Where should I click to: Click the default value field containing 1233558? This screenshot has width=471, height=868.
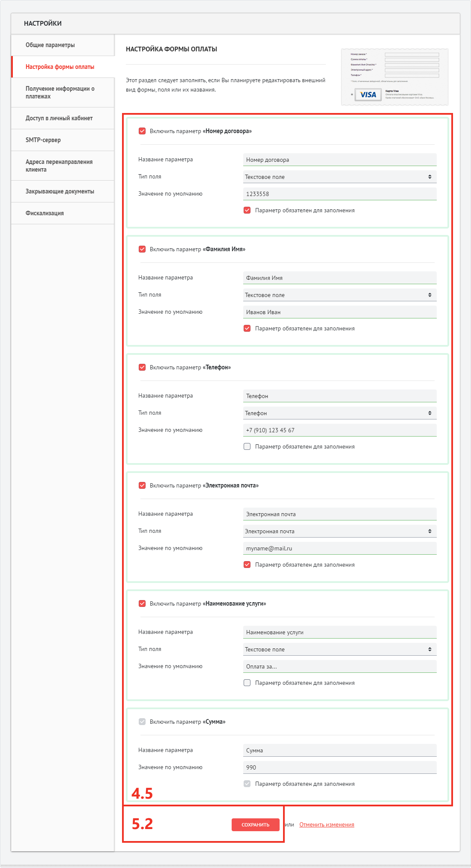(x=340, y=194)
